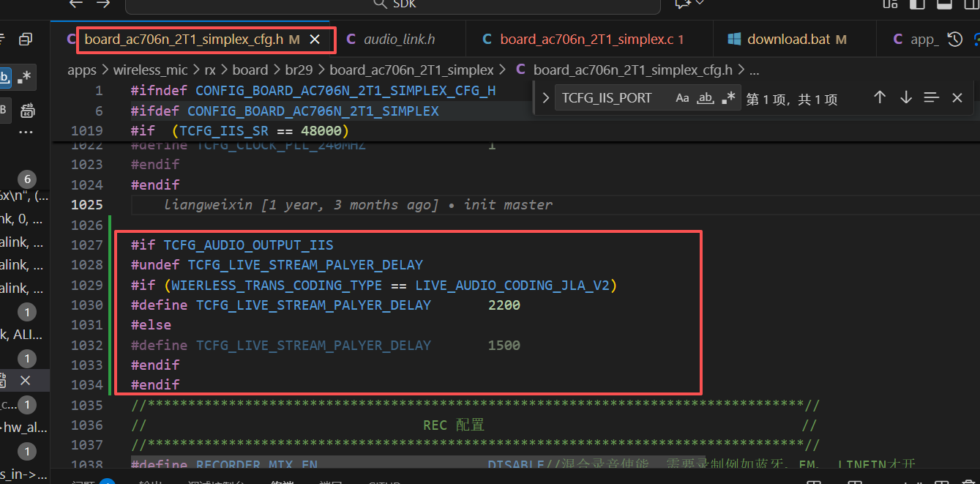Close the board_ac706n_2T1_simplex_cfg.h tab

[x=315, y=40]
